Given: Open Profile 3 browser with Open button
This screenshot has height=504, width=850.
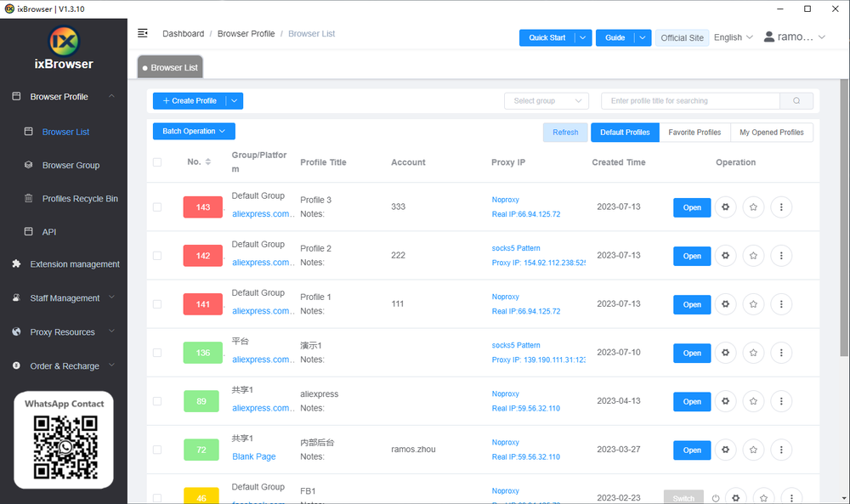Looking at the screenshot, I should coord(692,207).
